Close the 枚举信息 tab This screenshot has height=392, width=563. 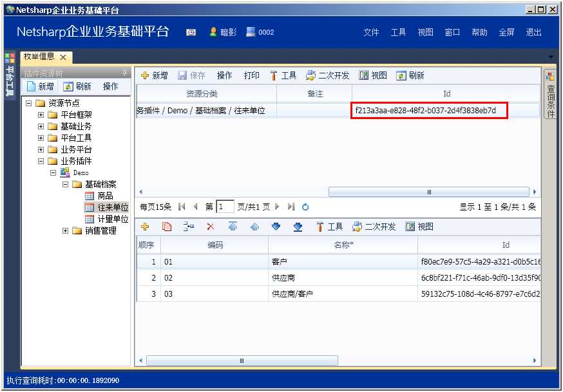(63, 57)
